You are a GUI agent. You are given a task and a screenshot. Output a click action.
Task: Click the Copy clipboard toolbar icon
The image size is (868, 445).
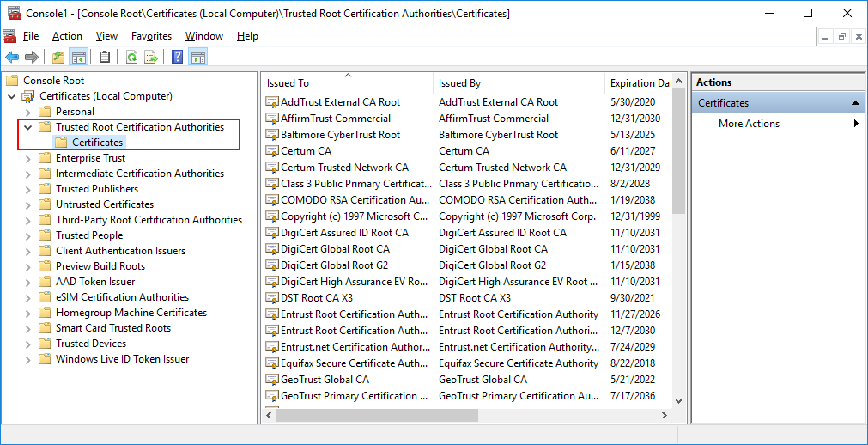coord(105,57)
